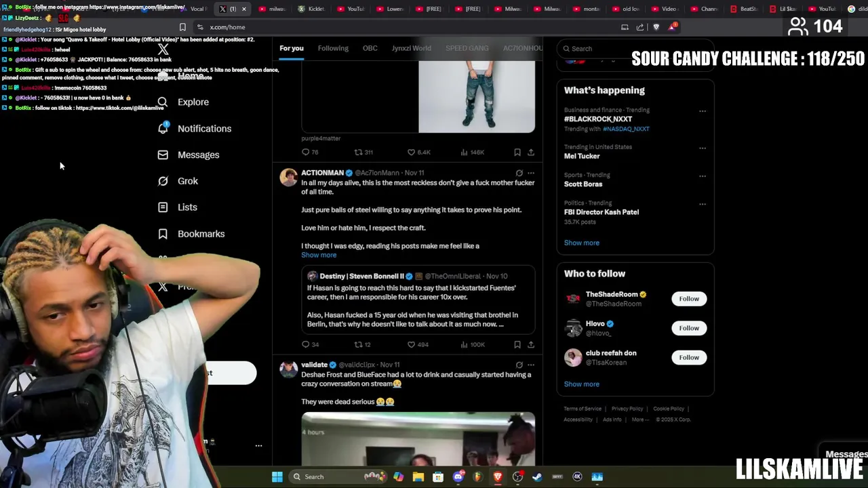Image resolution: width=868 pixels, height=488 pixels.
Task: Open FL Studio from the taskbar
Action: pos(478,476)
